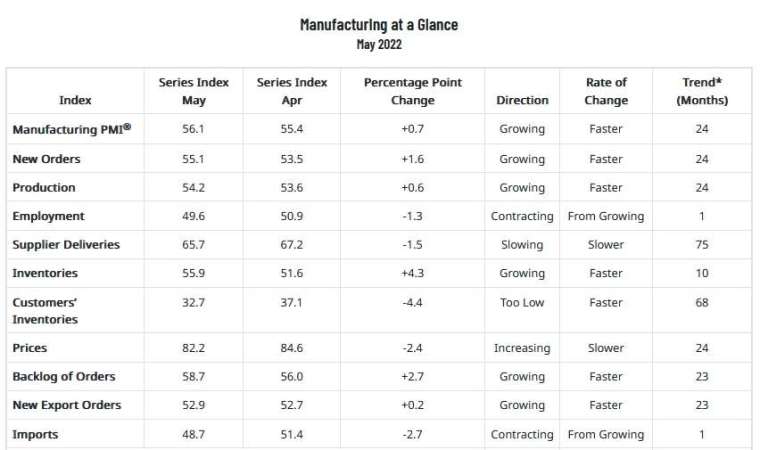Select the Trend (Months) column header
Screen dimensions: 760x450
coord(702,91)
